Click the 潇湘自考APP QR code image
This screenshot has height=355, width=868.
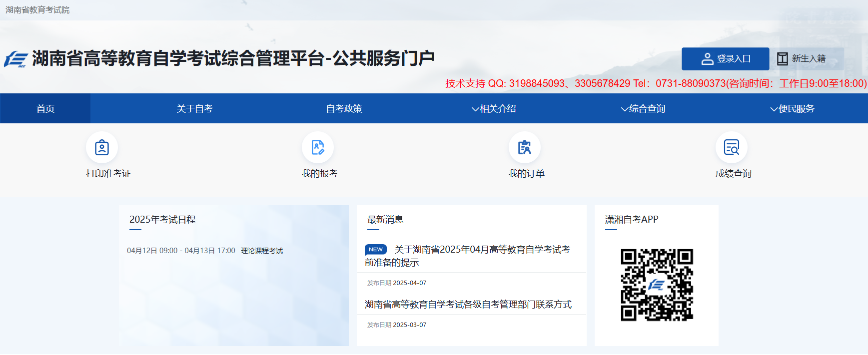pyautogui.click(x=657, y=285)
